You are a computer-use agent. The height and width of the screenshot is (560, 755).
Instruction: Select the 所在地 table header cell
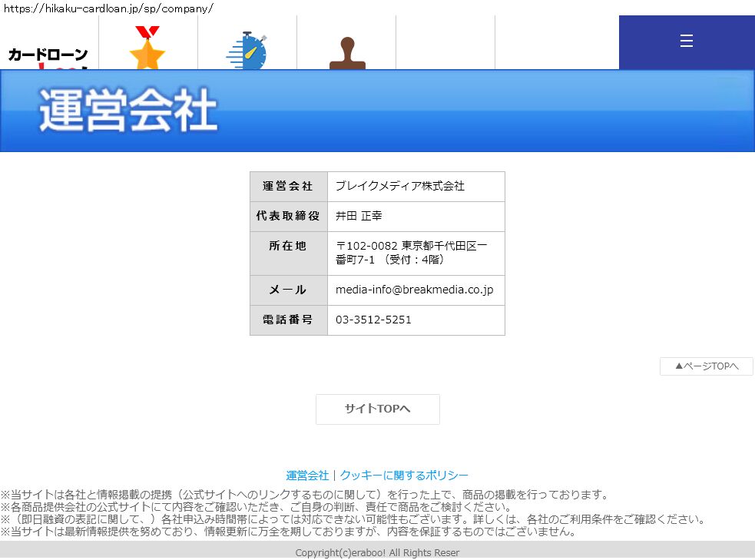[x=288, y=246]
